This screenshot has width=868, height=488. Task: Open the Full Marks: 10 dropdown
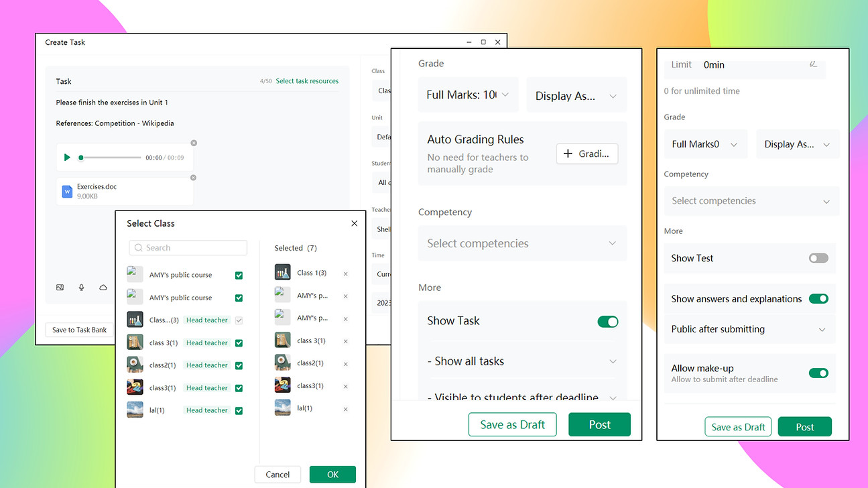pyautogui.click(x=468, y=95)
